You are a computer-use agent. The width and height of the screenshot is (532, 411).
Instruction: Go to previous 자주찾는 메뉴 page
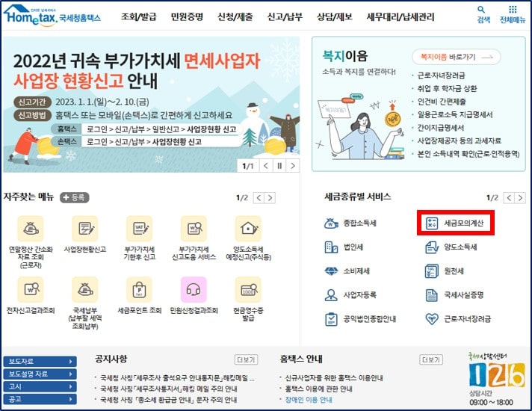pyautogui.click(x=259, y=198)
